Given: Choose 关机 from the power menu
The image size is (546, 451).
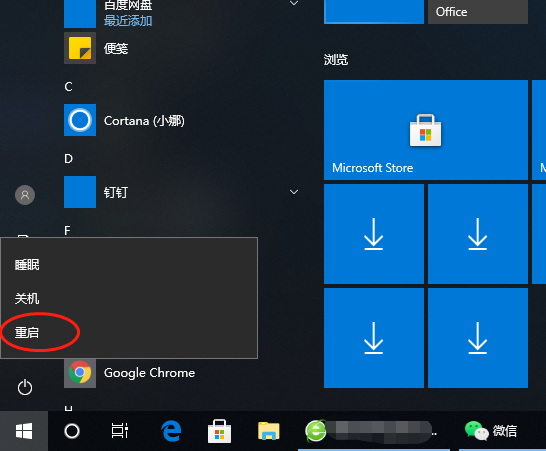Looking at the screenshot, I should (x=129, y=299).
